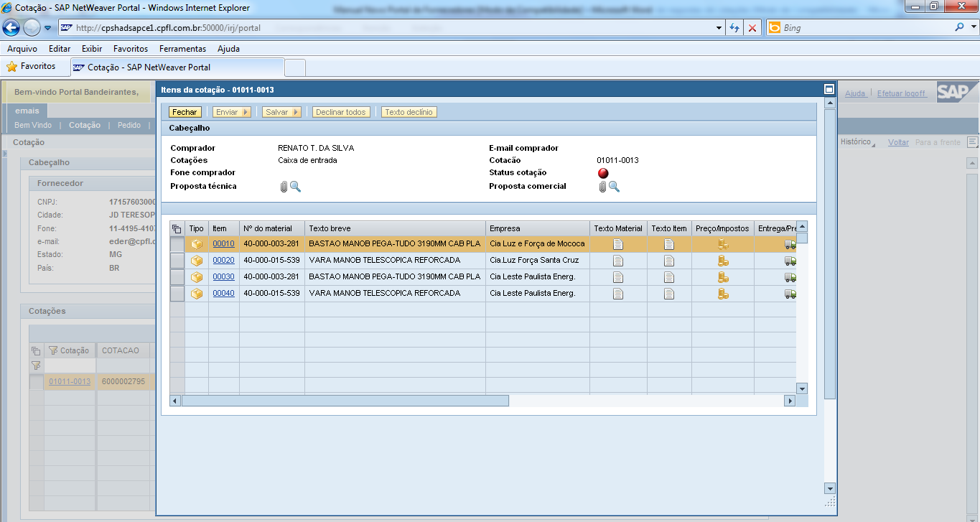Image resolution: width=980 pixels, height=522 pixels.
Task: Click Favoritos star button in favorites bar
Action: pos(31,66)
